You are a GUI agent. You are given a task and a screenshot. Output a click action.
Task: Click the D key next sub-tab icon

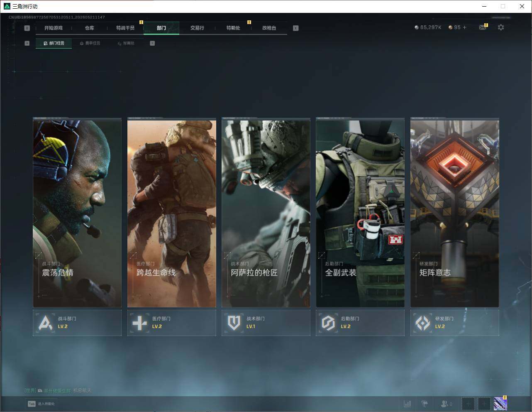tap(152, 43)
